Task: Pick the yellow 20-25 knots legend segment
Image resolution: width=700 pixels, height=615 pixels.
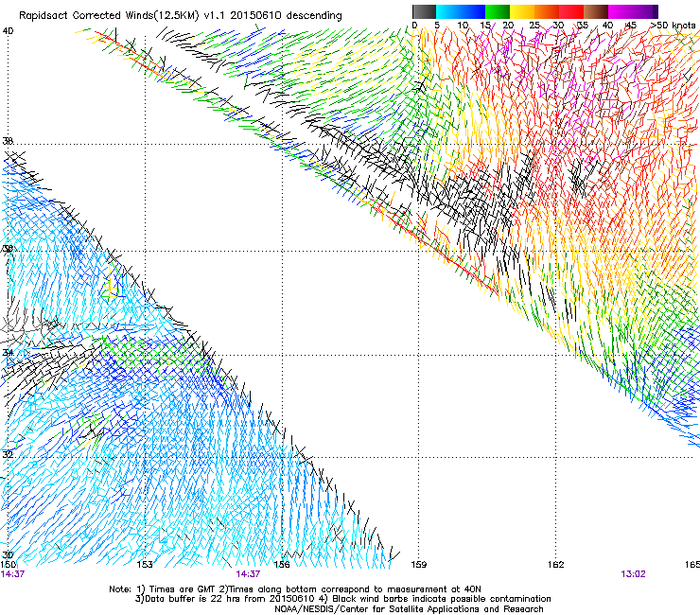Action: tap(522, 11)
